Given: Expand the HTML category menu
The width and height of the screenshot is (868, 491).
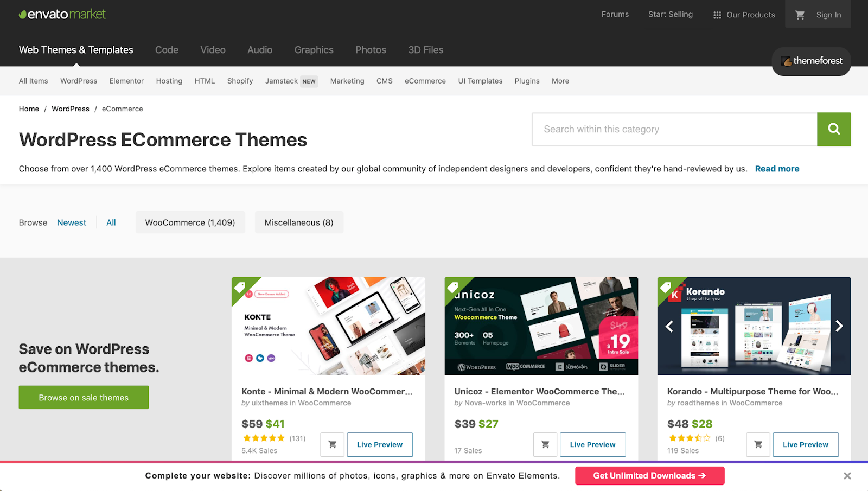Looking at the screenshot, I should (x=205, y=81).
